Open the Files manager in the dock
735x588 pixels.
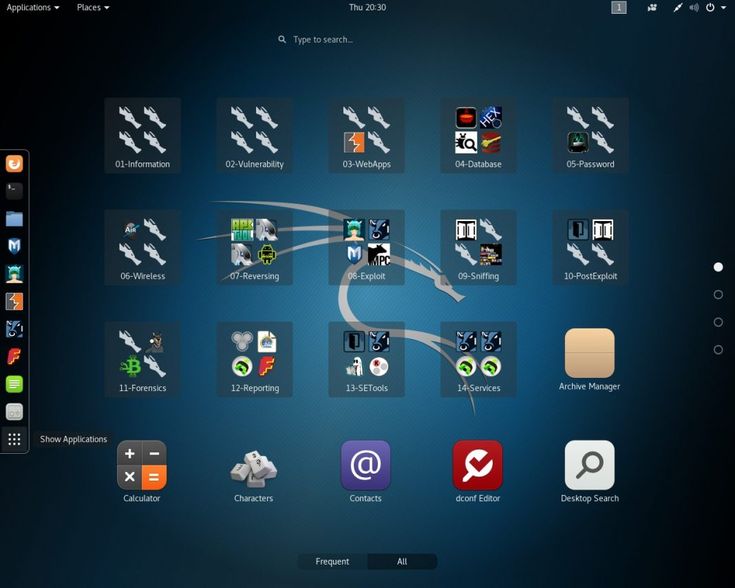tap(14, 219)
